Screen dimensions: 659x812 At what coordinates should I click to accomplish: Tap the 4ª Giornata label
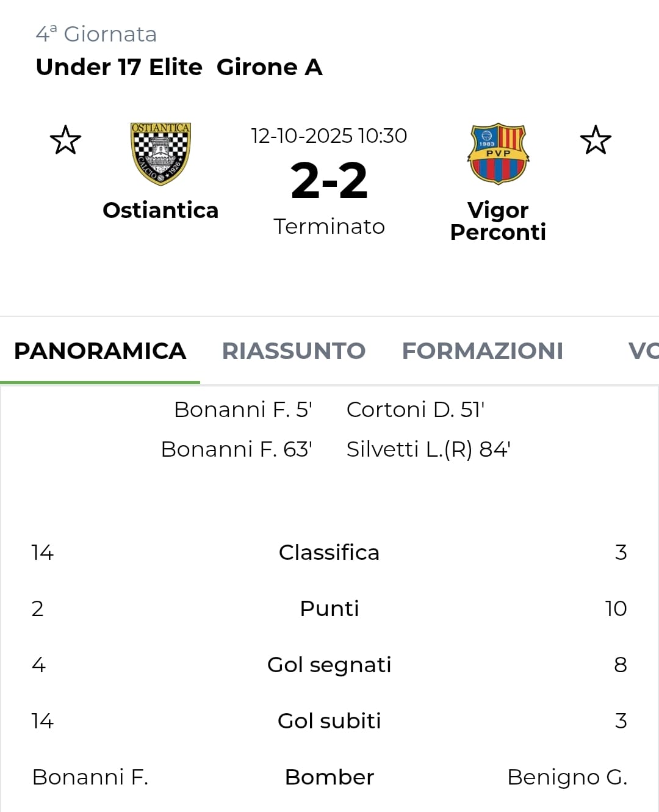96,34
